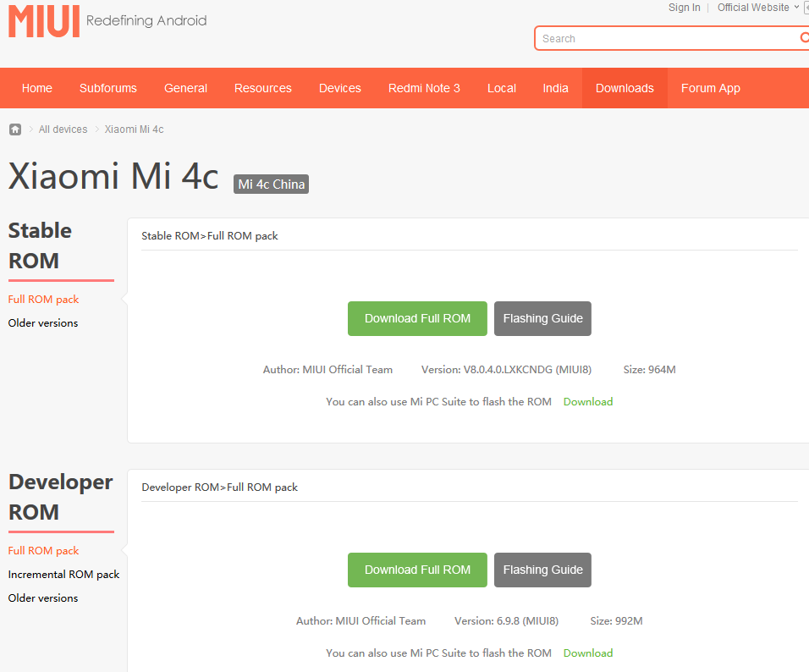
Task: Click Mi PC Suite Download link for Stable ROM
Action: tap(588, 402)
